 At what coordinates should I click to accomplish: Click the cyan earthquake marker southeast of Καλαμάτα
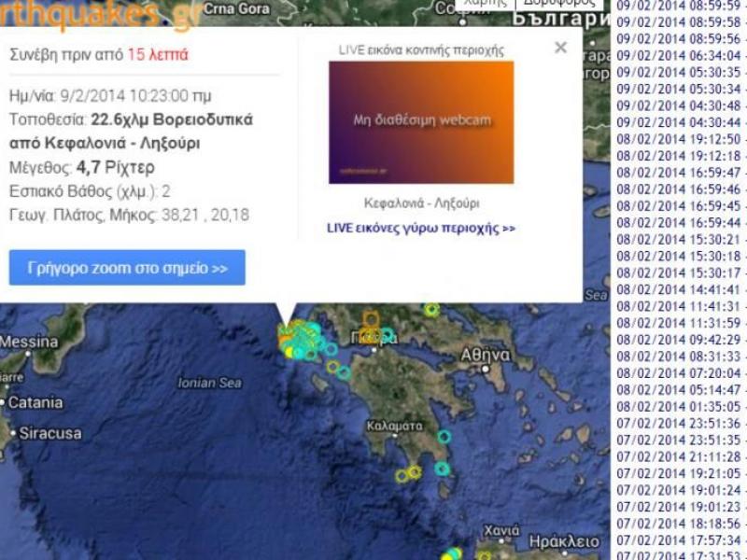444,437
